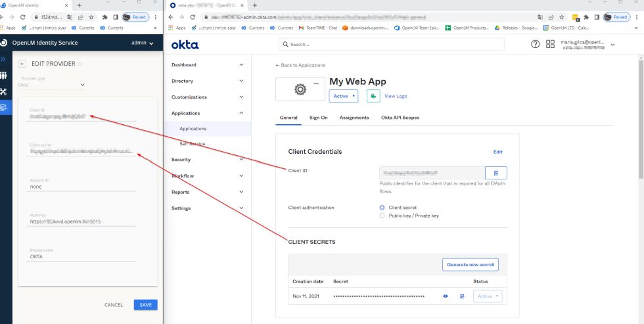
Task: Select Public key / Private key option
Action: (x=383, y=216)
